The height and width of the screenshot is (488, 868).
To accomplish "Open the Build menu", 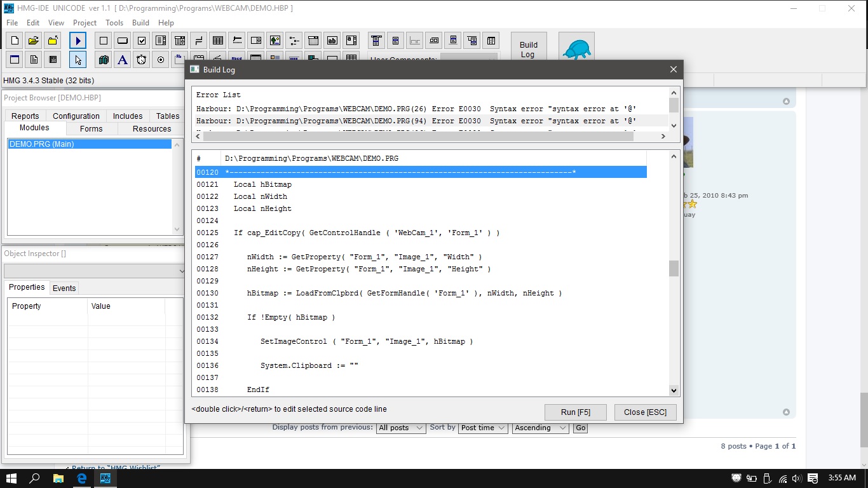I will pos(140,23).
